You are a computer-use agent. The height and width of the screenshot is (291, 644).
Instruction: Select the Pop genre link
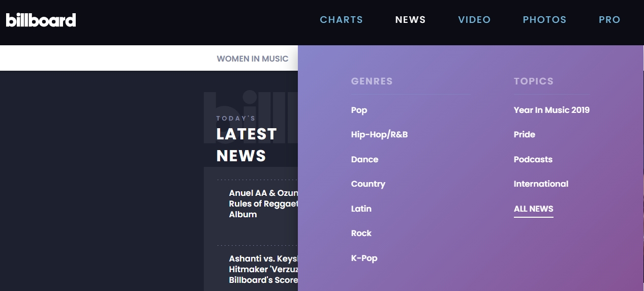359,110
